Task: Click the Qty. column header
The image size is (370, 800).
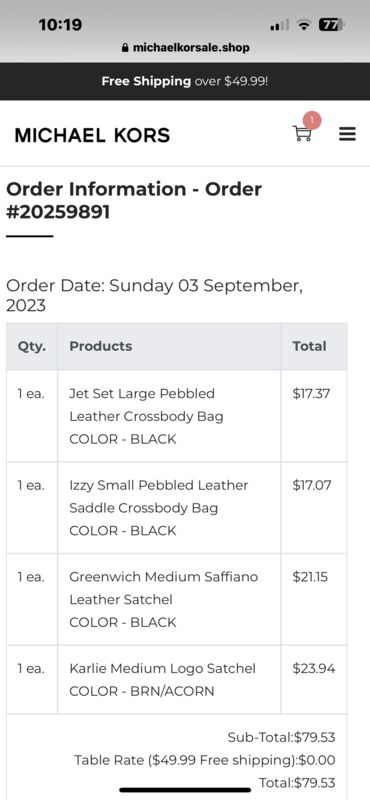Action: tap(32, 346)
